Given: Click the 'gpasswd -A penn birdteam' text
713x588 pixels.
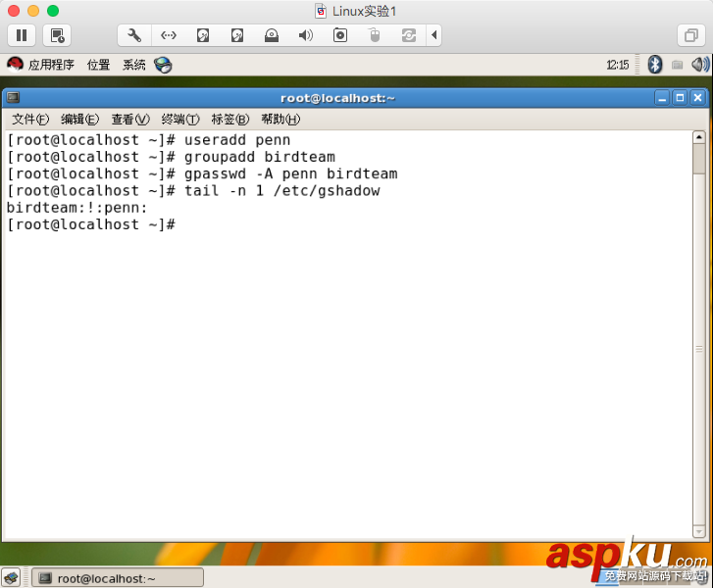Looking at the screenshot, I should click(x=291, y=173).
